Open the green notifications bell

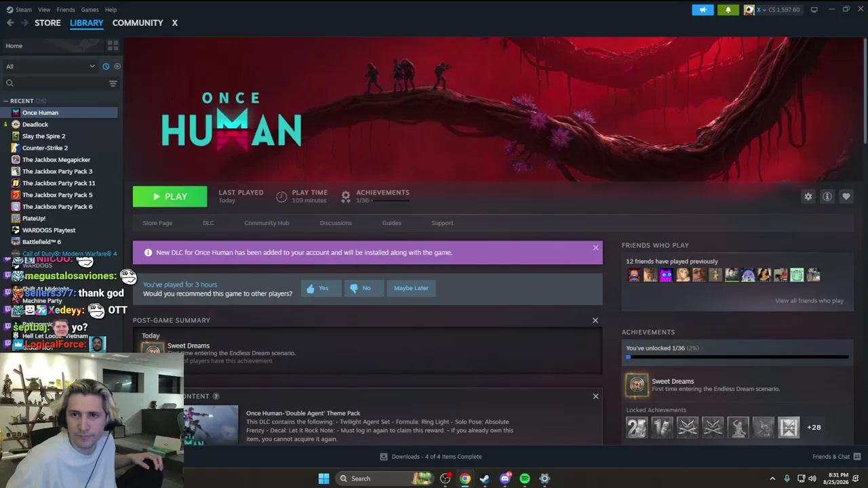coord(728,9)
